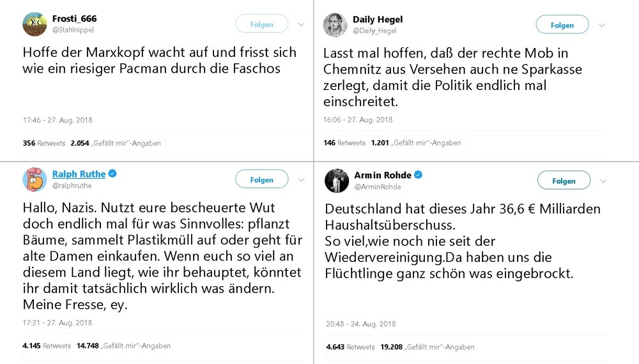Viewport: 639px width, 364px height.
Task: Open the @Stahlnippel handle
Action: point(73,30)
